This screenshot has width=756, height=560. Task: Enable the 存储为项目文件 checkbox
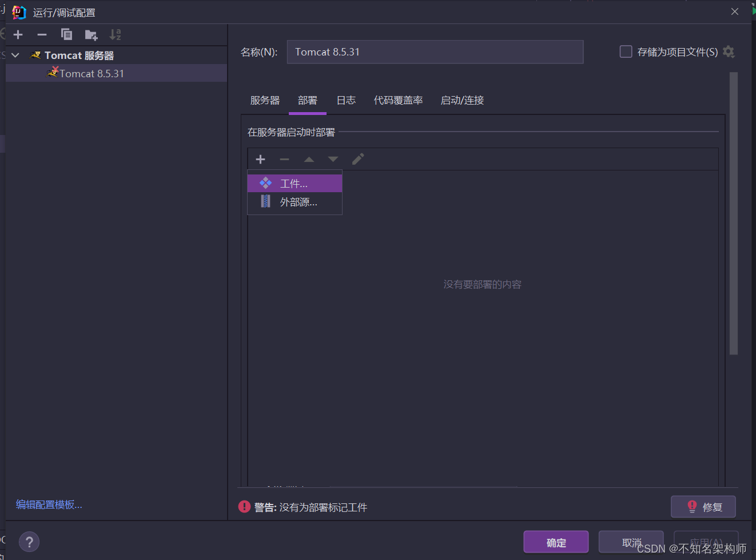[x=626, y=51]
